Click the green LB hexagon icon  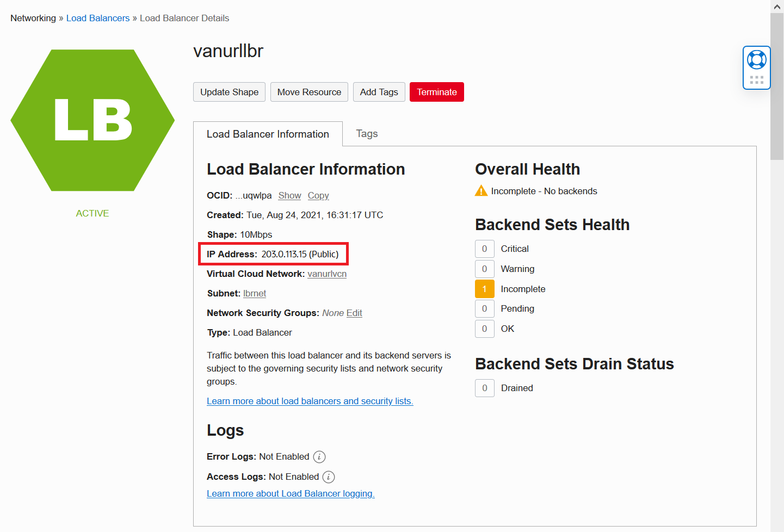(x=92, y=120)
